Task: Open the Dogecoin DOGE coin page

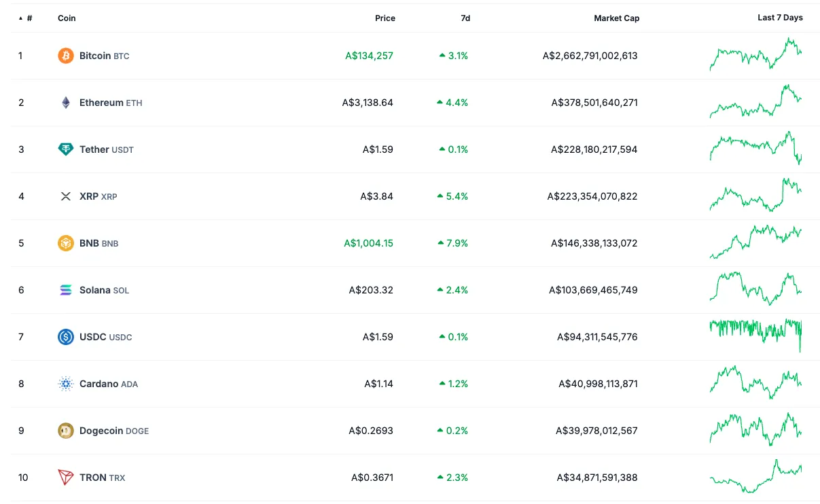Action: point(114,431)
